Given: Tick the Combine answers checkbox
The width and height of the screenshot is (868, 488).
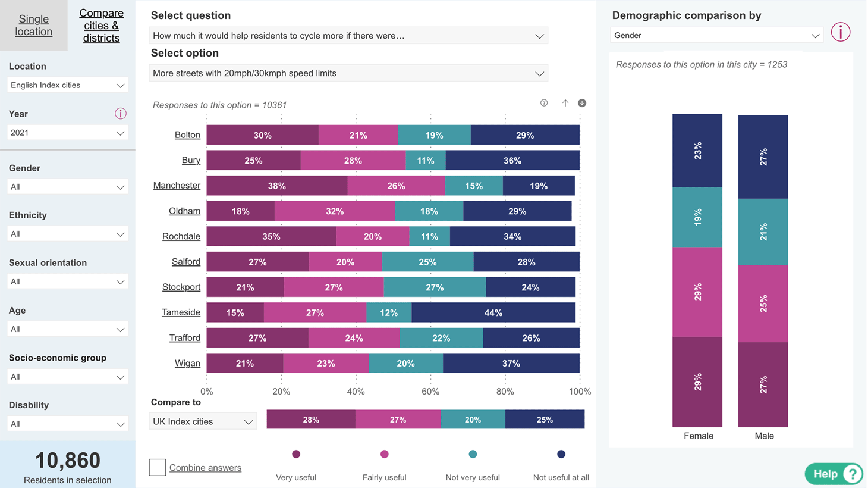Looking at the screenshot, I should pos(158,467).
